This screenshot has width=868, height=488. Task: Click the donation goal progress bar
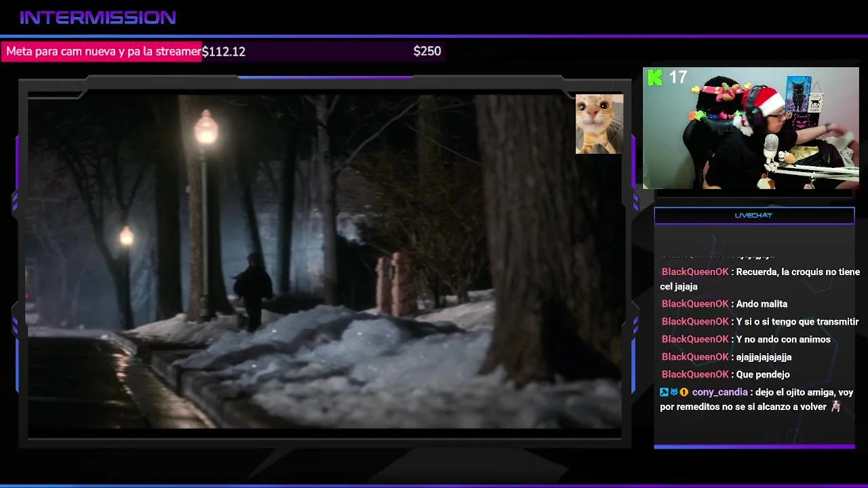point(222,52)
